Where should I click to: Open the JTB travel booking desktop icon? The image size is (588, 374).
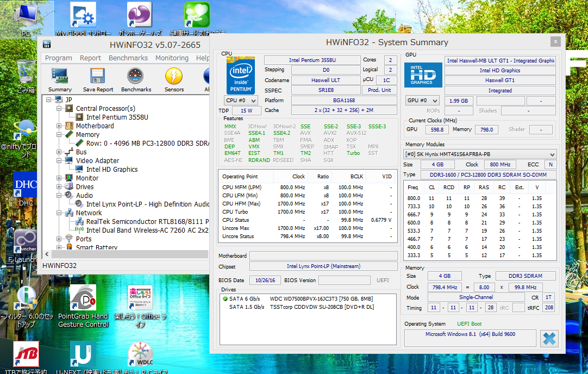(26, 357)
